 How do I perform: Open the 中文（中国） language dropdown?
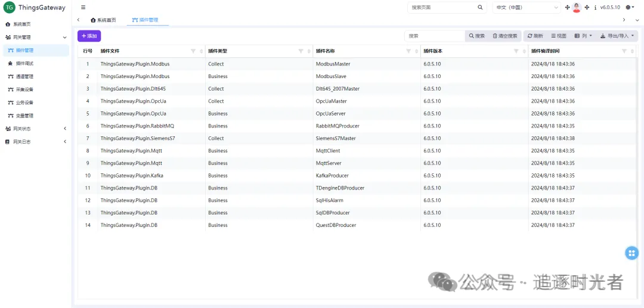527,7
